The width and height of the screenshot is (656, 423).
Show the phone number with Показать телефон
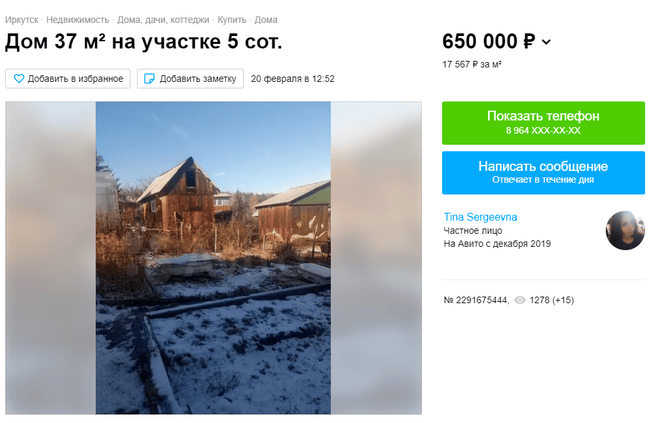coord(543,123)
